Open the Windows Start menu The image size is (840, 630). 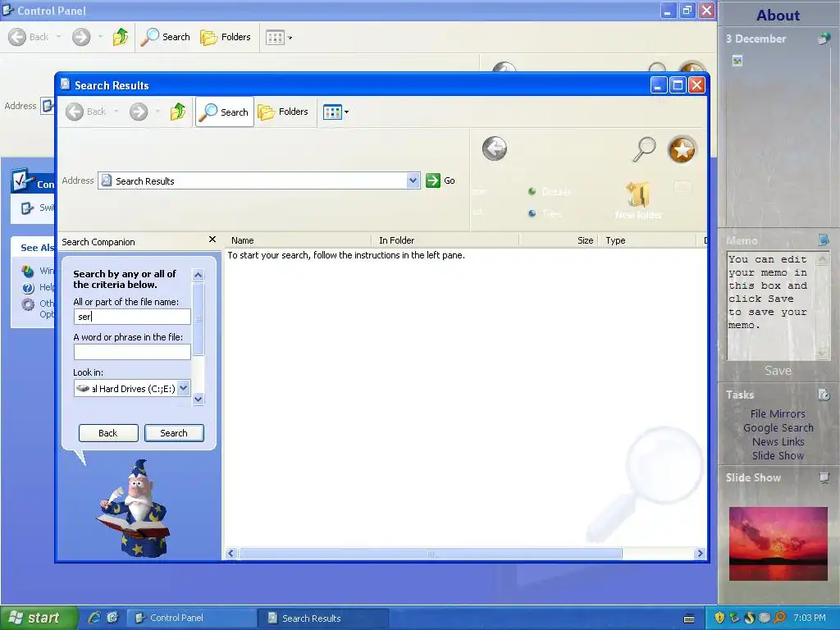39,618
